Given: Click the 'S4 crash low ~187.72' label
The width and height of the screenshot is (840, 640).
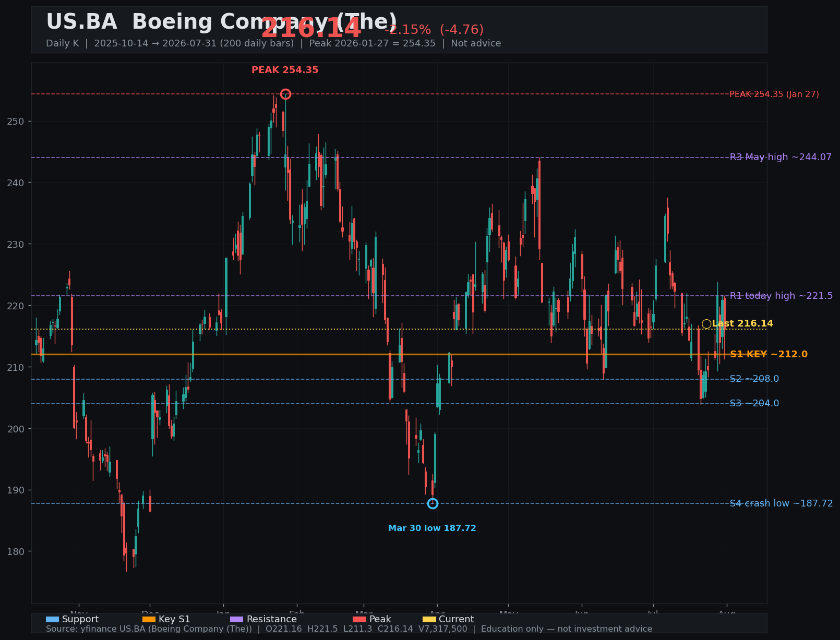Looking at the screenshot, I should coord(781,503).
